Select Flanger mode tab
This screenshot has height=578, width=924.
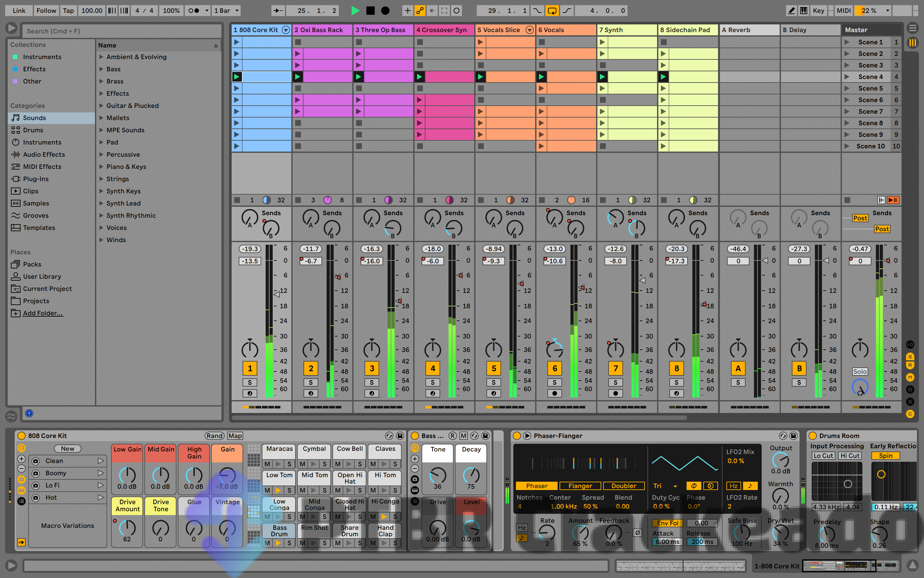click(580, 486)
